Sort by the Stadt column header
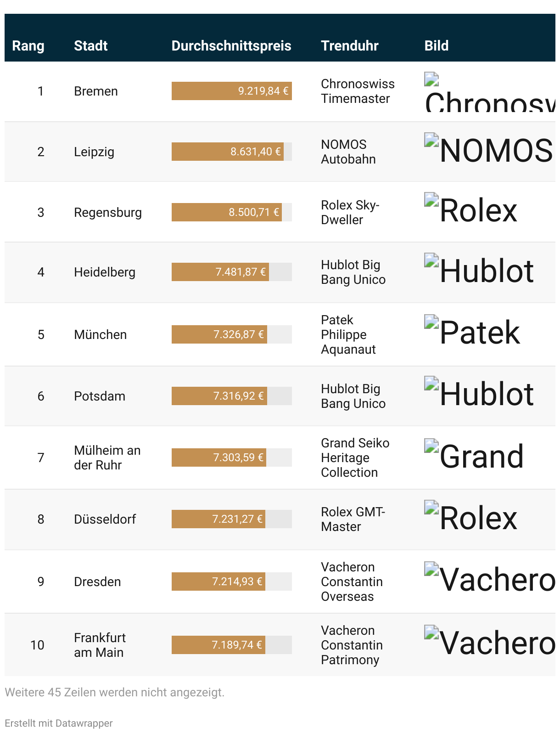The image size is (560, 734). point(90,45)
